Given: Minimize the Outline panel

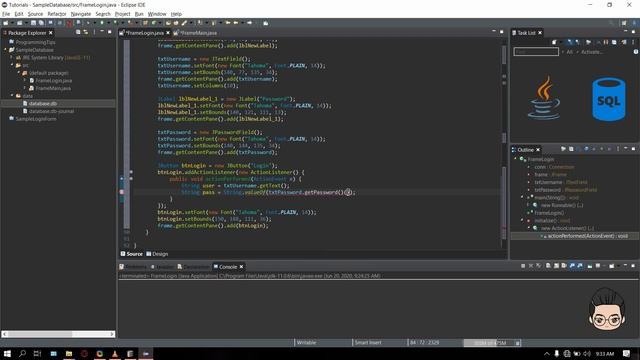Looking at the screenshot, I should tap(626, 149).
